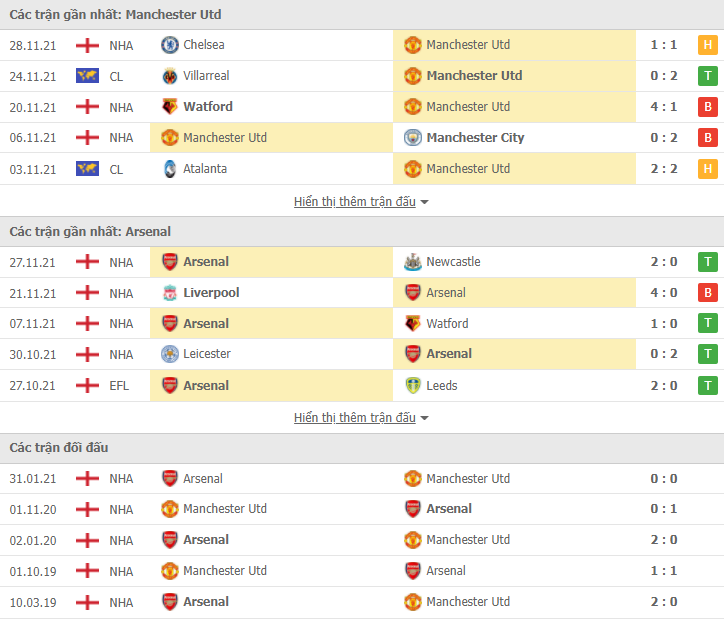Click the Newcastle club crest icon
724x619 pixels.
coord(413,262)
